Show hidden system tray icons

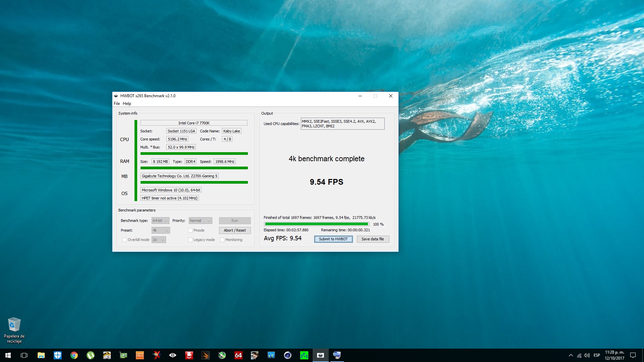tap(571, 355)
